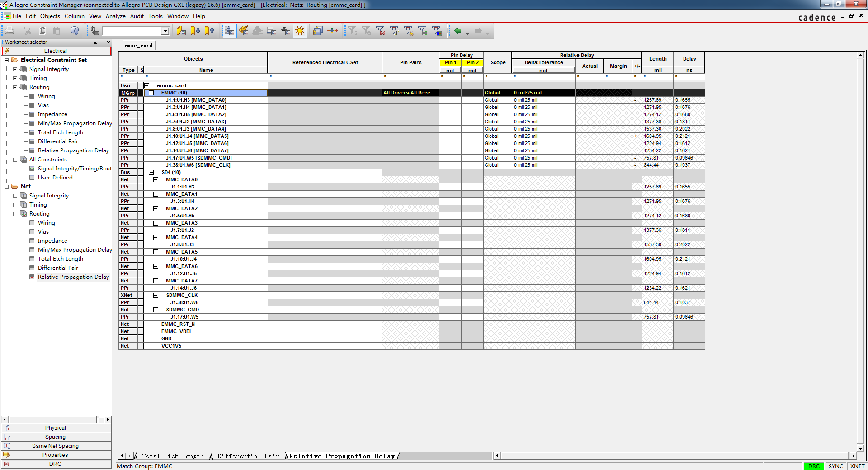The width and height of the screenshot is (868, 470).
Task: Click the XNET status bar indicator
Action: click(x=857, y=466)
